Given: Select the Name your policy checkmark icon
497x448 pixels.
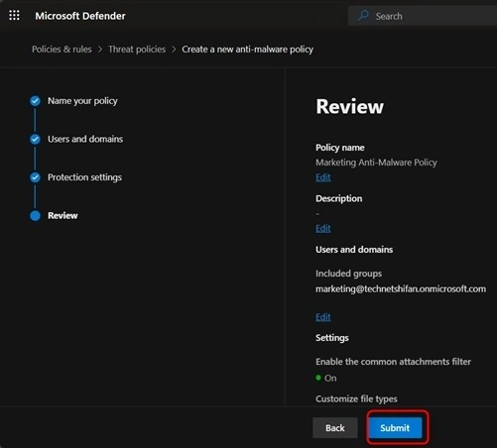Looking at the screenshot, I should pyautogui.click(x=35, y=101).
